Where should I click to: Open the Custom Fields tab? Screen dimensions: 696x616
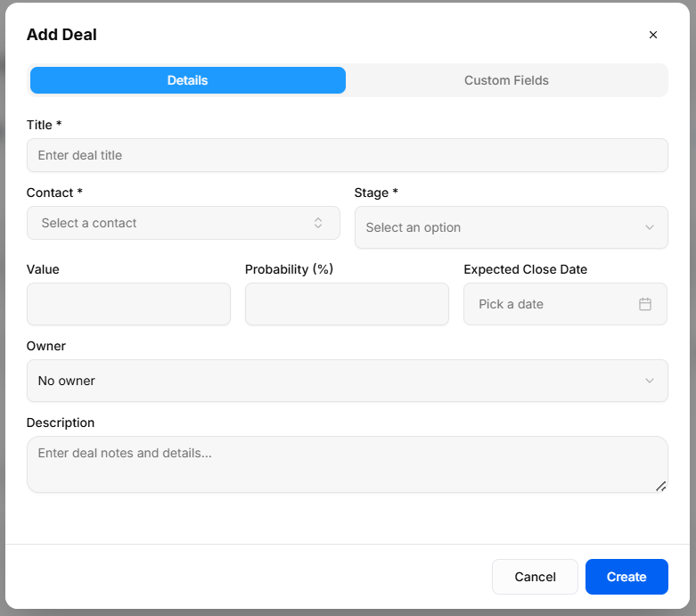506,80
